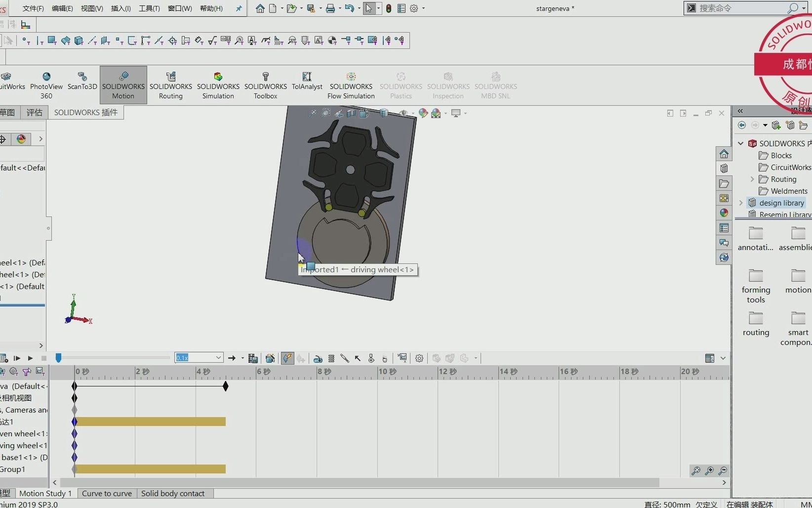Save animation as a video file
Image resolution: width=812 pixels, height=508 pixels.
pos(254,358)
